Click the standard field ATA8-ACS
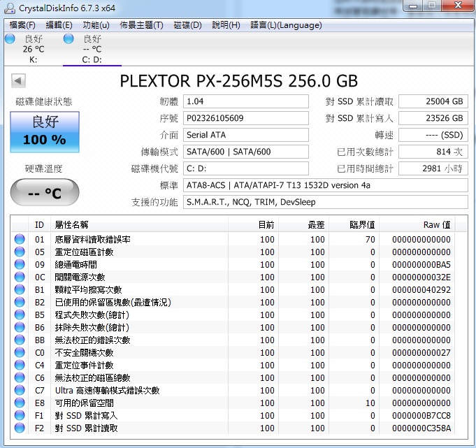 coord(326,185)
